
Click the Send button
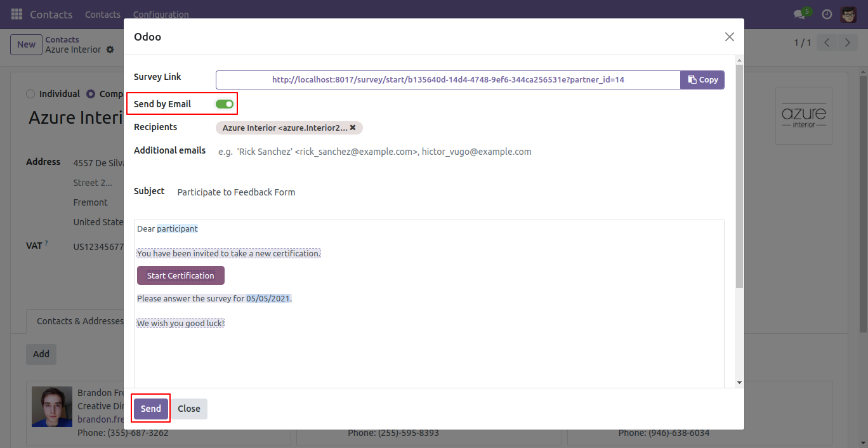click(x=151, y=409)
